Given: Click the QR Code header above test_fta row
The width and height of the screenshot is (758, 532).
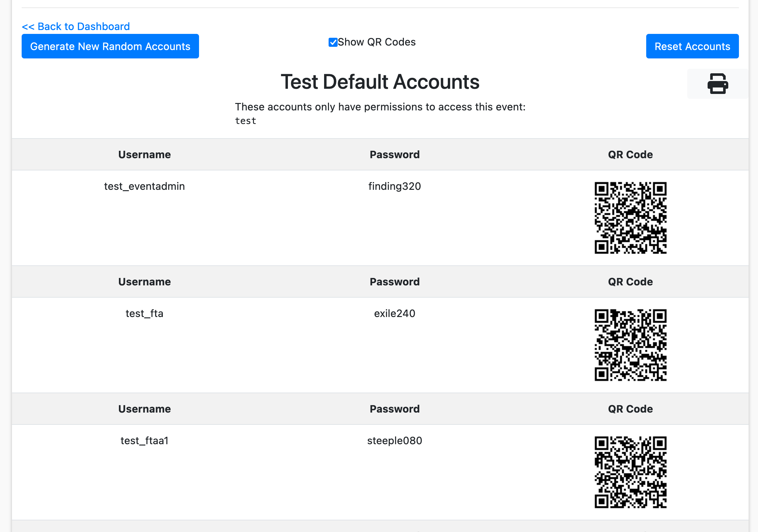Looking at the screenshot, I should (631, 282).
